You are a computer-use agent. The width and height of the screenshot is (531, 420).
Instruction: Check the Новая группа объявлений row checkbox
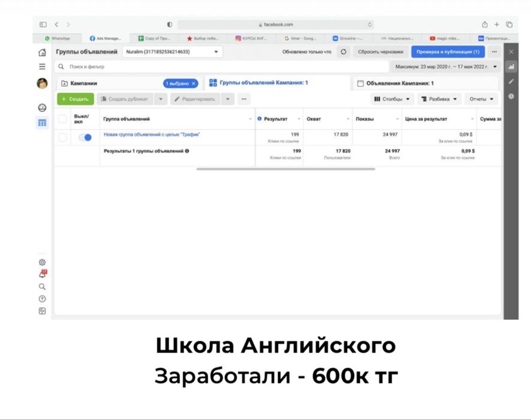click(x=62, y=137)
